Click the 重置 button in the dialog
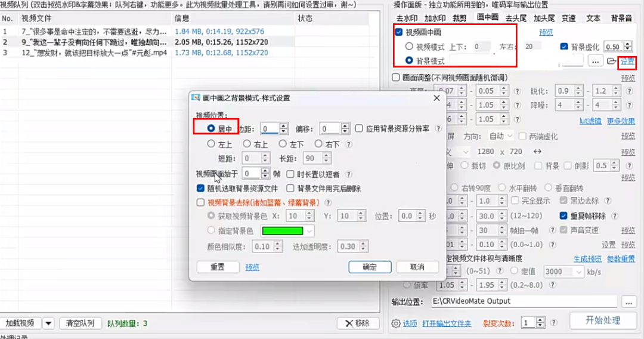 click(218, 267)
